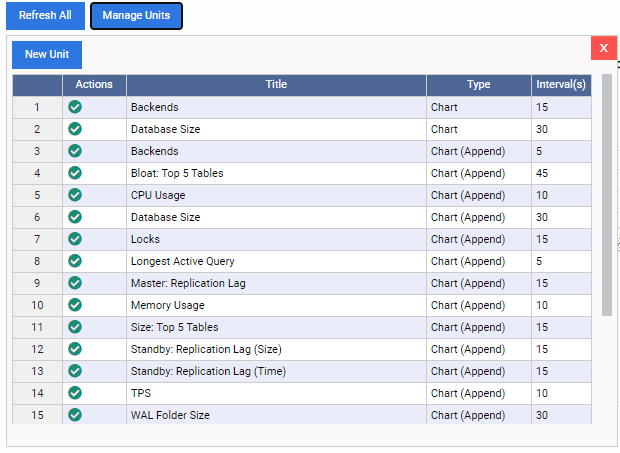Click the Type column header

(479, 85)
